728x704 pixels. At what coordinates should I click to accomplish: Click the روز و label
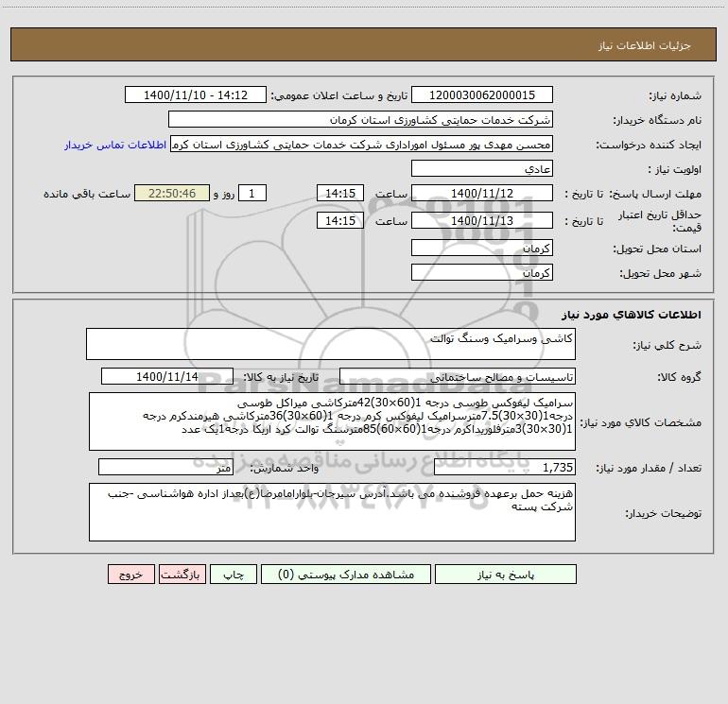tap(224, 194)
